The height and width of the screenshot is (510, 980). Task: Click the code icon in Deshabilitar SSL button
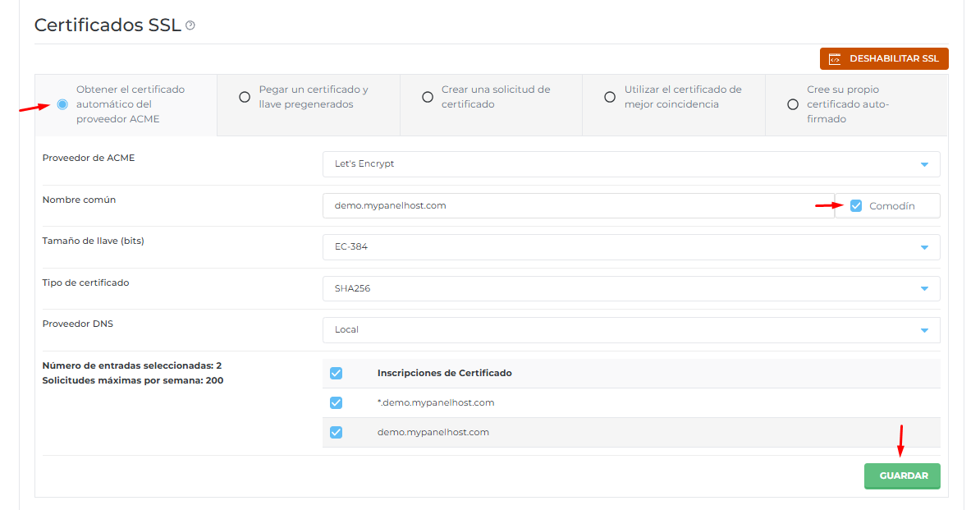(835, 59)
